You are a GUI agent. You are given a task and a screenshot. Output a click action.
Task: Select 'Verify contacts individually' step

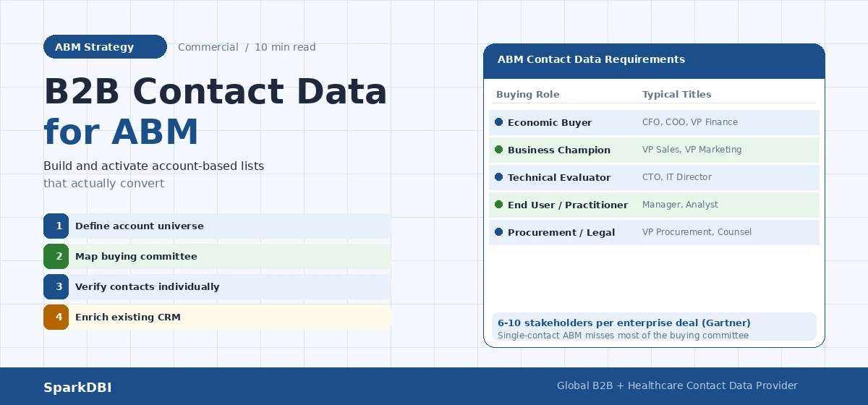point(217,286)
